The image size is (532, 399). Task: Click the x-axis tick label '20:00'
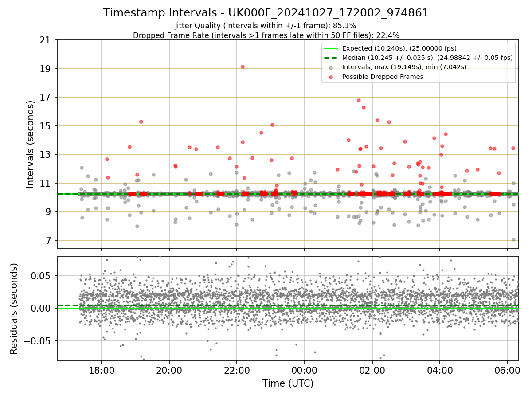pos(169,370)
